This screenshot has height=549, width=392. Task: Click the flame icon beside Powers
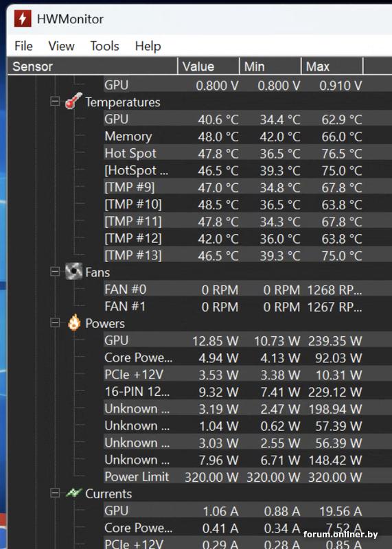click(x=74, y=323)
